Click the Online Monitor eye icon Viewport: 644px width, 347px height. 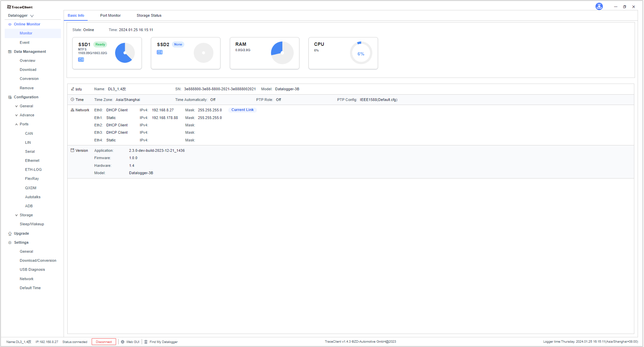[10, 24]
